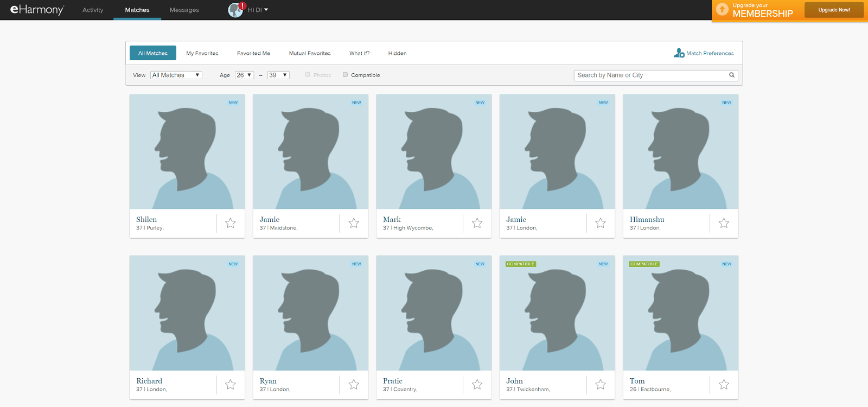Star Himanshu's profile as favorite
This screenshot has height=407, width=868.
tap(724, 223)
